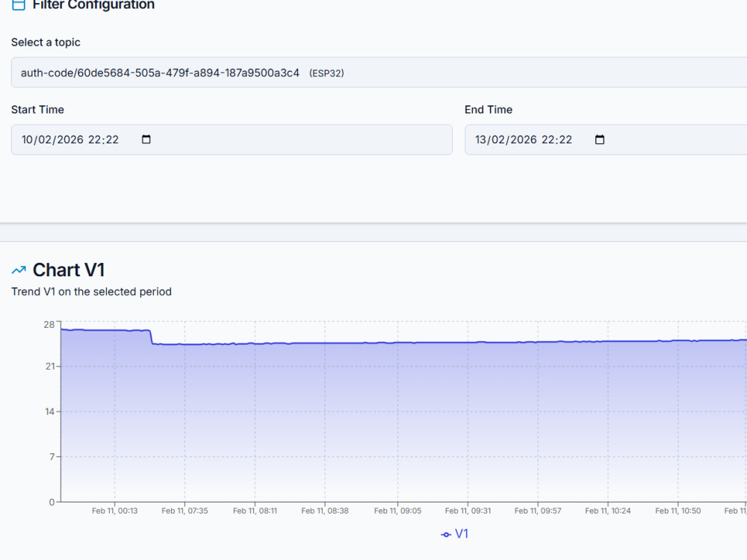747x560 pixels.
Task: Click the End Time label
Action: (x=489, y=110)
